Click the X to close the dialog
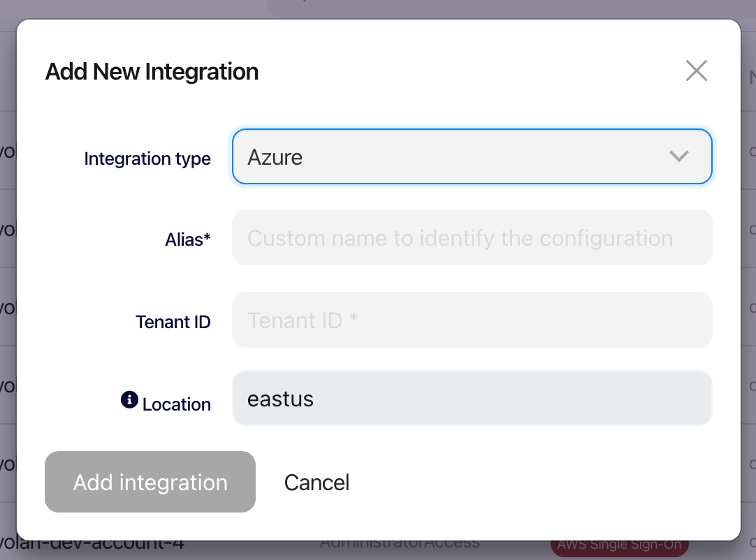This screenshot has height=560, width=756. [696, 71]
